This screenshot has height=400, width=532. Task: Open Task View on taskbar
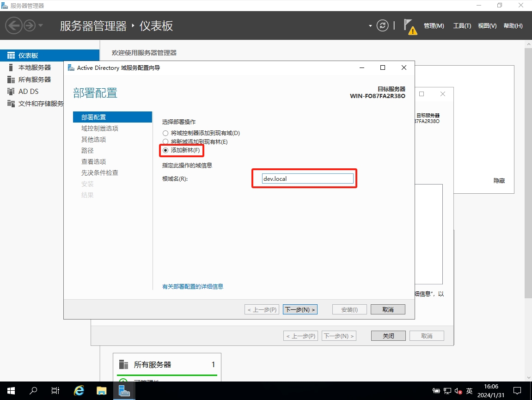click(55, 391)
